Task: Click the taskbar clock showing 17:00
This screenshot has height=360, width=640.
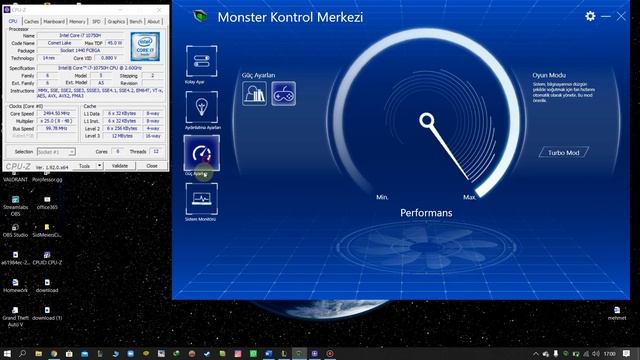Action: (x=609, y=354)
